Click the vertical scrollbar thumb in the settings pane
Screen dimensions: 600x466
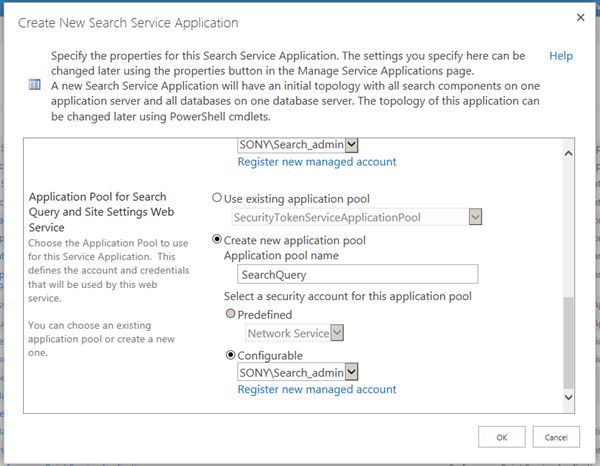(569, 342)
